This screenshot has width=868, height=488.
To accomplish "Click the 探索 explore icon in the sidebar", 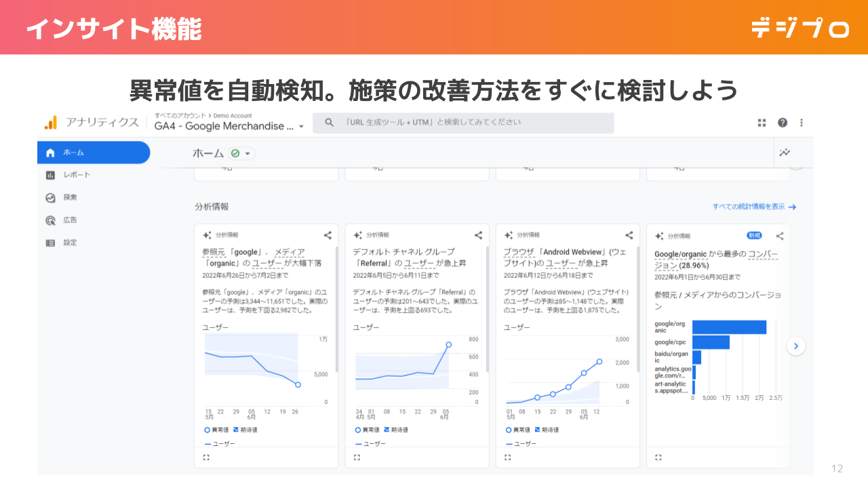I will (x=50, y=198).
